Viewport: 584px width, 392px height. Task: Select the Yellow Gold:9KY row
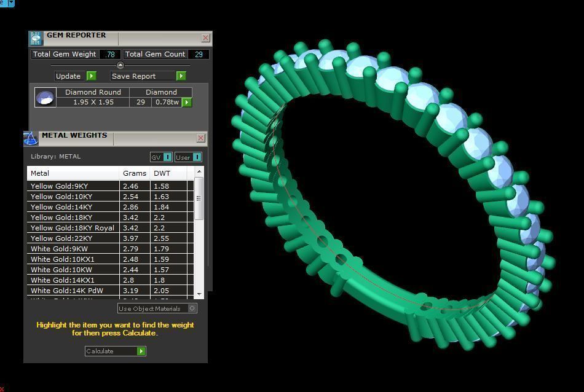point(110,186)
